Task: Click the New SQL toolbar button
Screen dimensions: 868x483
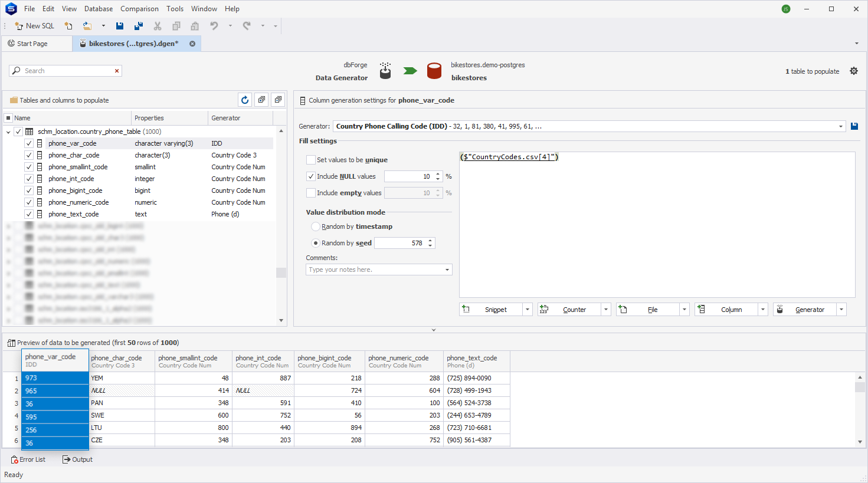Action: [34, 26]
